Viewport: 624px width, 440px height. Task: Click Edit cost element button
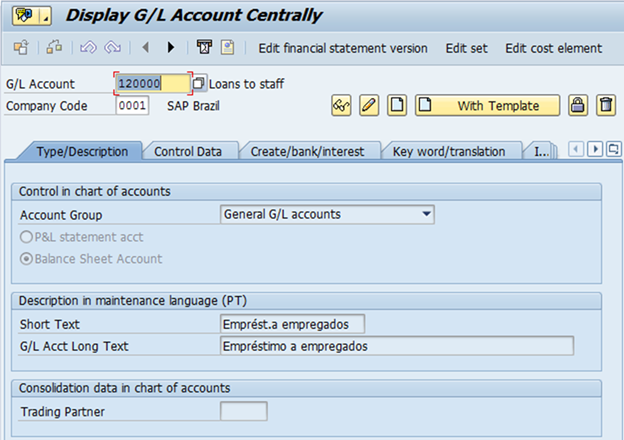coord(554,48)
